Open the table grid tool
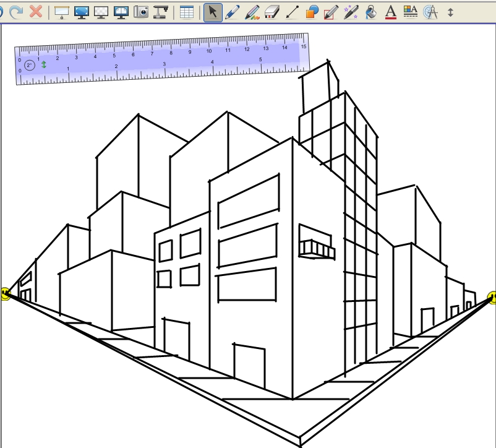Image resolution: width=496 pixels, height=448 pixels. coord(186,11)
